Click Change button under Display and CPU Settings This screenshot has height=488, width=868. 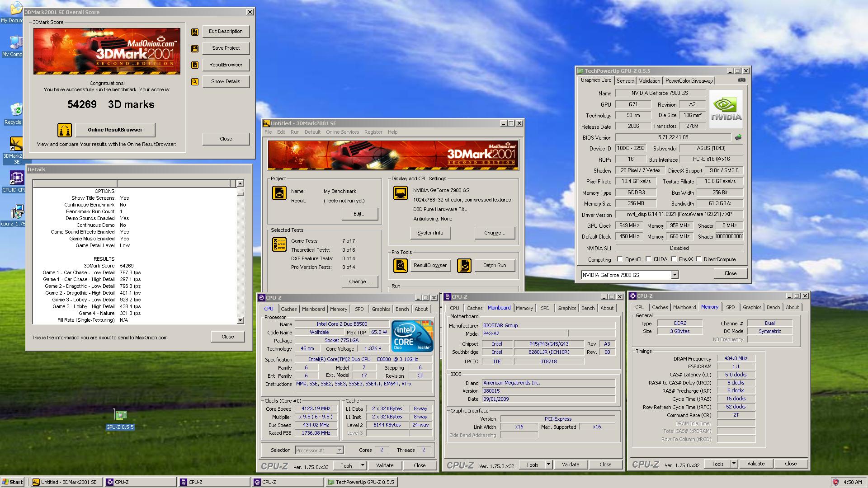495,233
